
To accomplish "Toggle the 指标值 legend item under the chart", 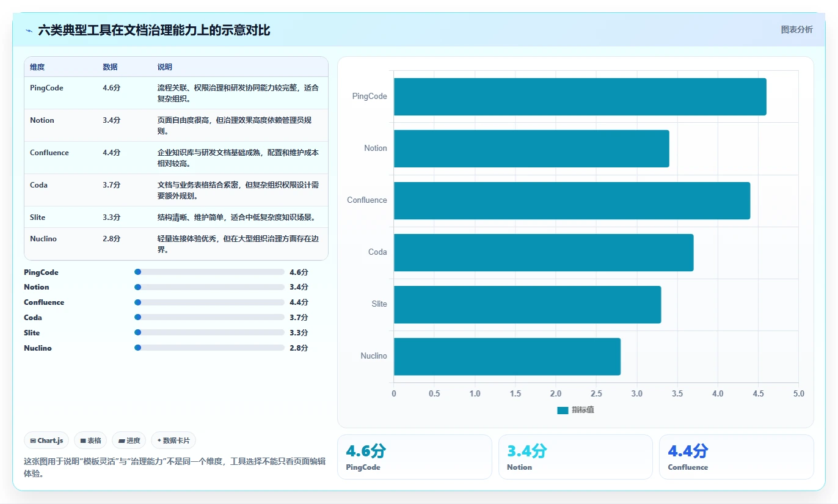I will click(575, 410).
